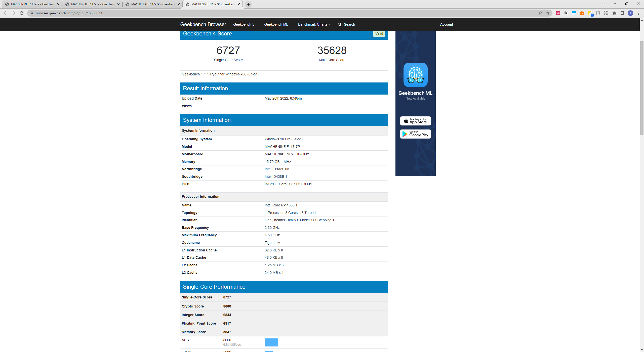The height and width of the screenshot is (352, 644).
Task: Close the first MACHENIKE F117-7P tab
Action: click(x=58, y=4)
